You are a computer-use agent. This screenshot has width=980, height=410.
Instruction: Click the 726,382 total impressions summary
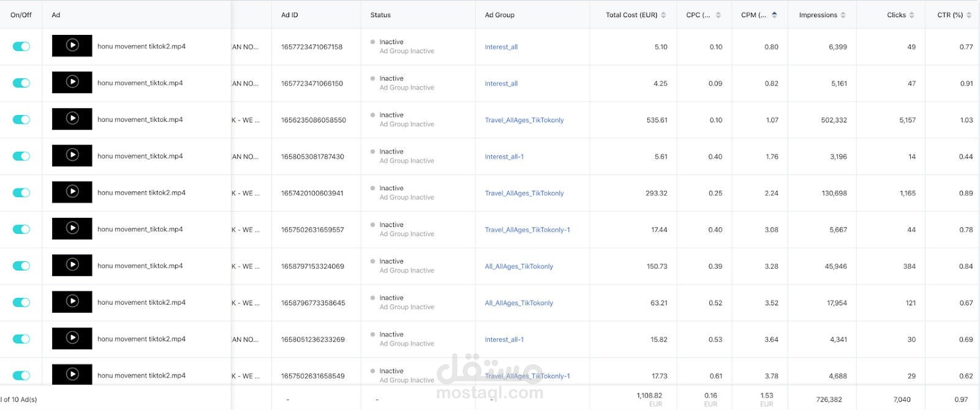(829, 400)
